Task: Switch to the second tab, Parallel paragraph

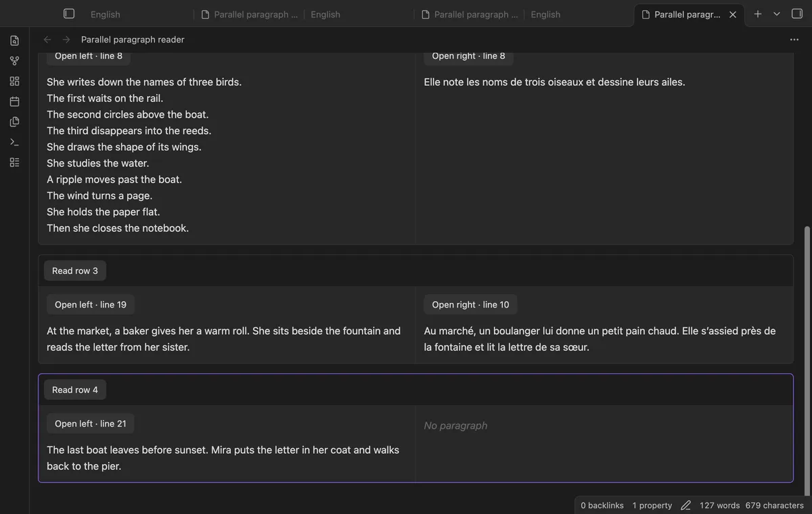Action: click(x=250, y=14)
